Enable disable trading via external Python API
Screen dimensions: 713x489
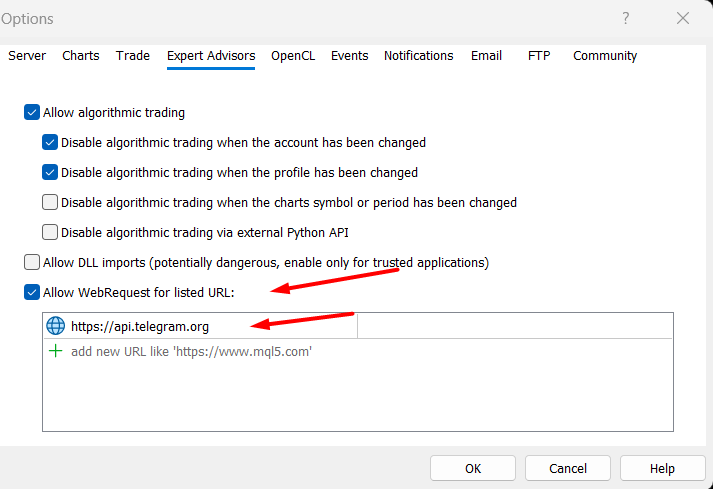pos(50,232)
